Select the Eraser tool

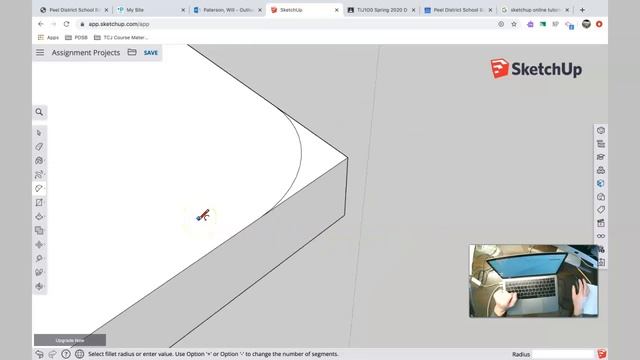[39, 147]
